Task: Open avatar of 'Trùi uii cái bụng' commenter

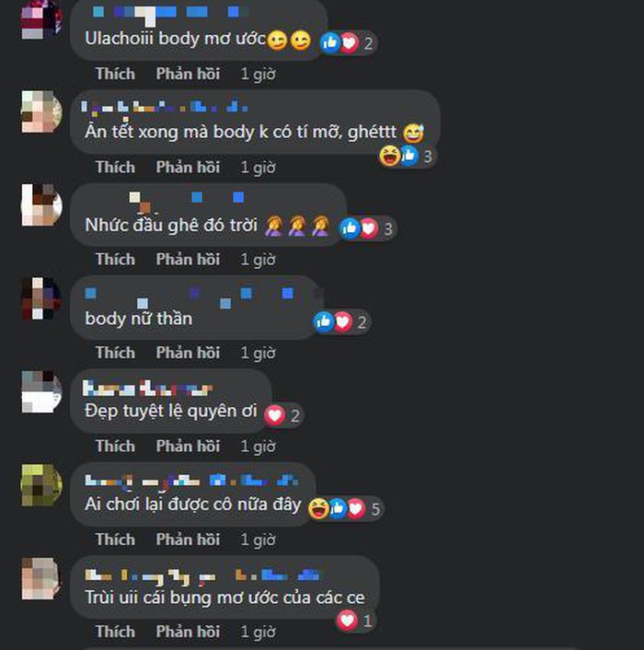Action: [41, 579]
